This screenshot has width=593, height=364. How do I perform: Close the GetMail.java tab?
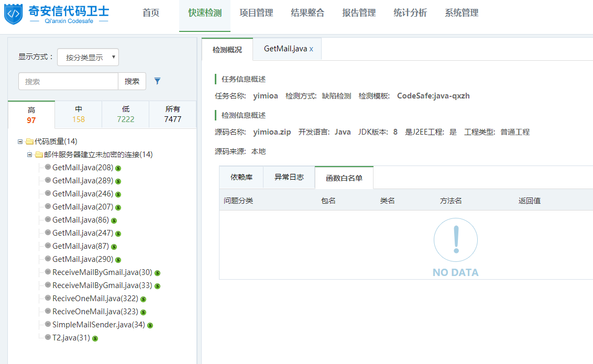point(311,49)
